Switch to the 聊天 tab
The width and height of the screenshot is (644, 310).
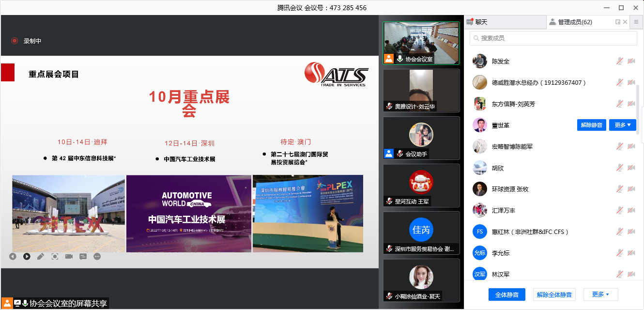click(x=505, y=22)
